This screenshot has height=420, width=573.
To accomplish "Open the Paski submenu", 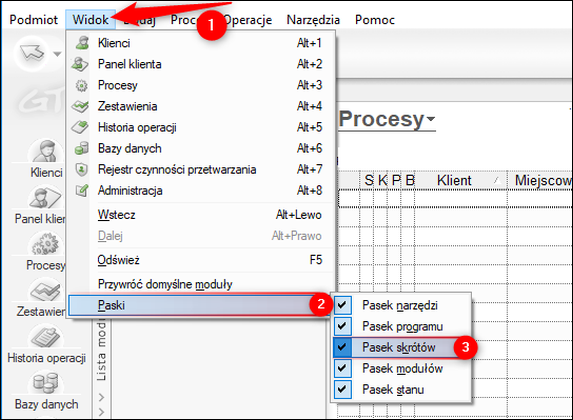I will (199, 305).
